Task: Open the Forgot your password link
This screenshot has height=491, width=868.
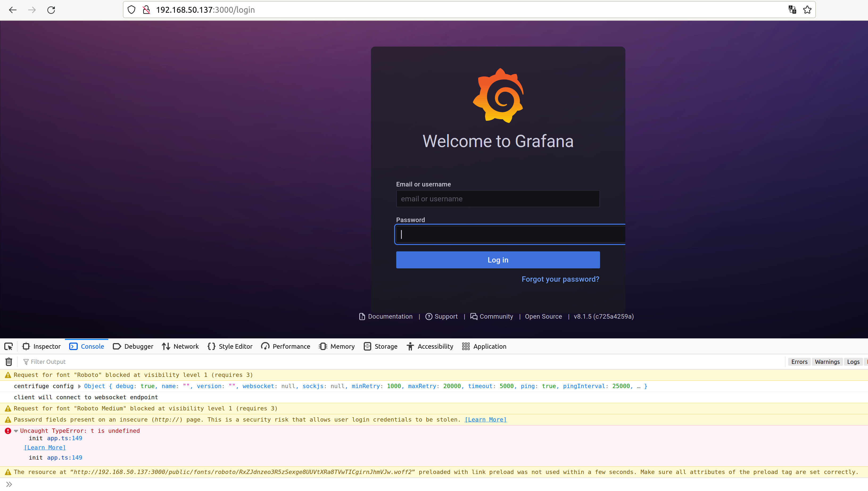Action: click(x=560, y=279)
